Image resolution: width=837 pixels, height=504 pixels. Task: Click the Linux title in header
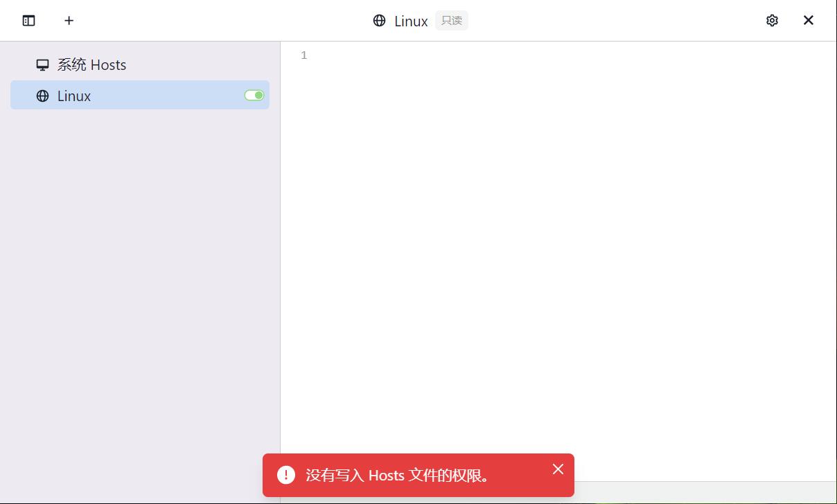click(411, 21)
